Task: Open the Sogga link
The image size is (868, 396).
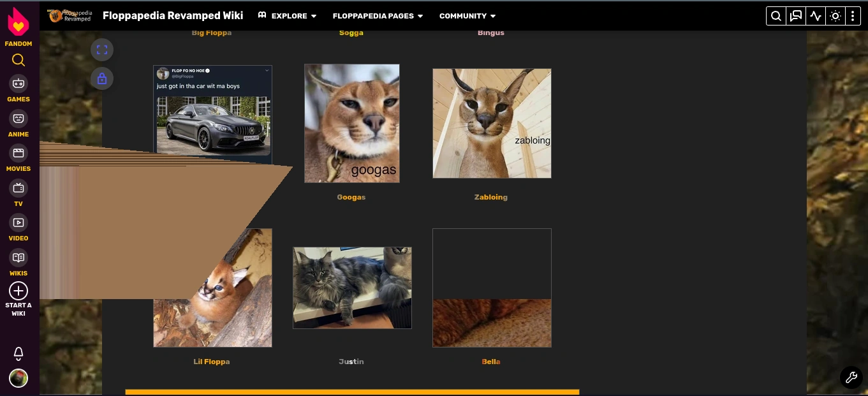Action: 351,33
